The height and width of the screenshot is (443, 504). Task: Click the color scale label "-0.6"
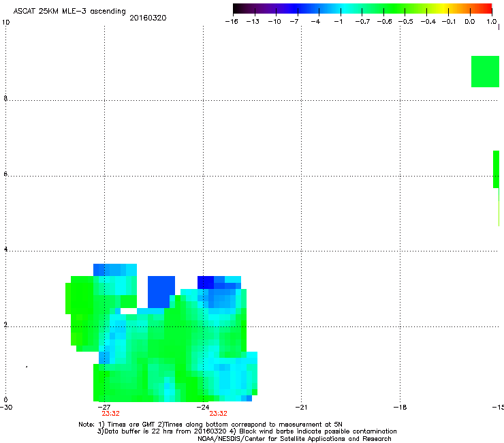(x=384, y=22)
